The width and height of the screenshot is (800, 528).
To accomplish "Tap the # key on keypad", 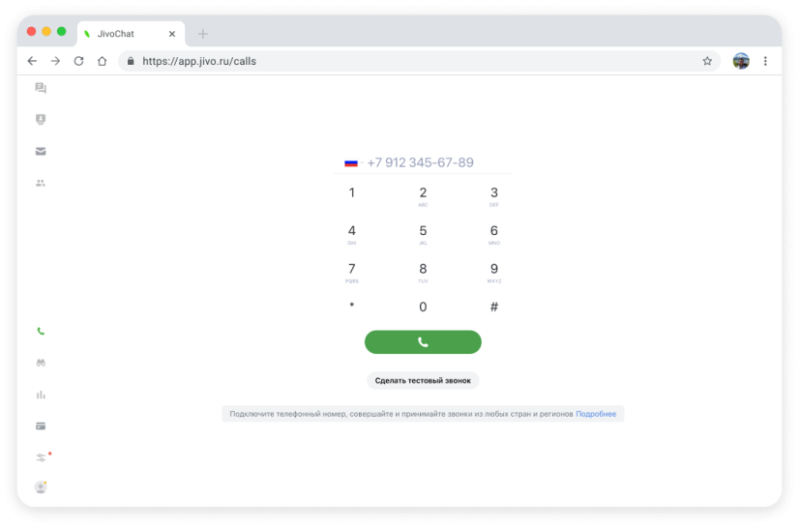I will tap(494, 307).
